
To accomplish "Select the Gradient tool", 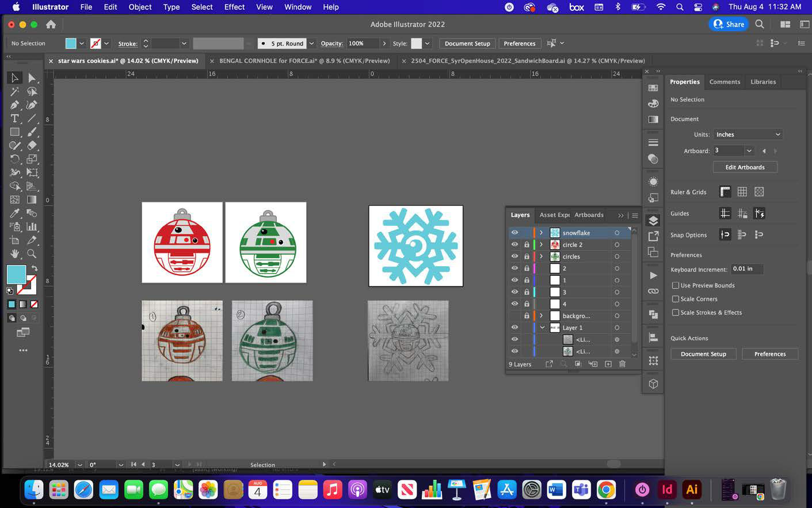I will coord(32,200).
